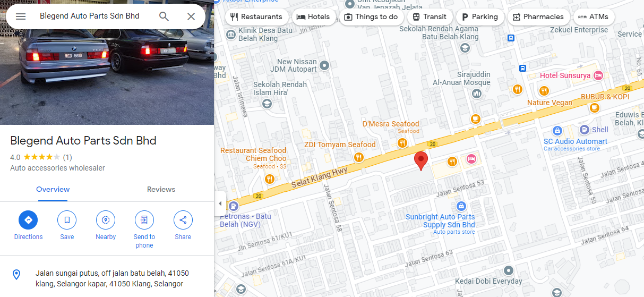Filter map by Hotels chip
This screenshot has height=297, width=644.
[x=313, y=17]
